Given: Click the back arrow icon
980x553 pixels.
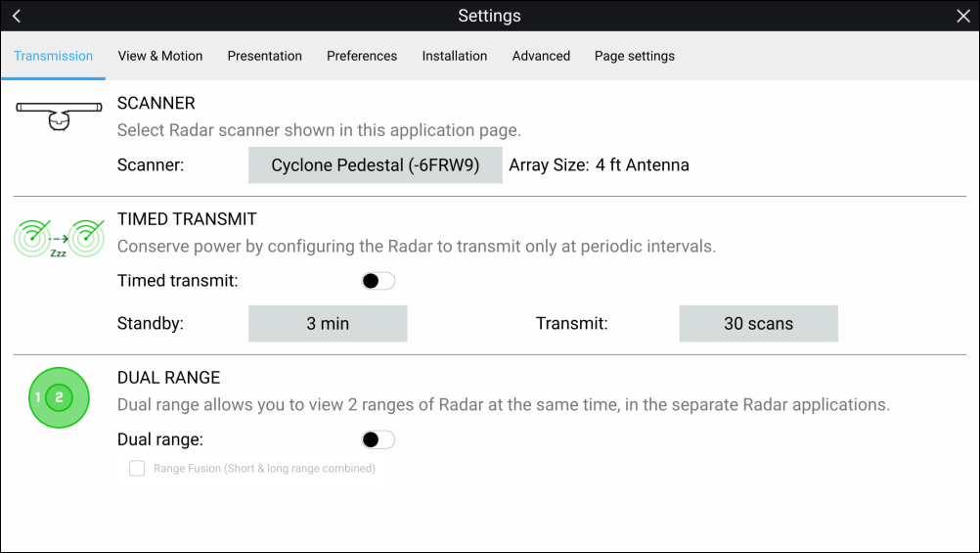Looking at the screenshot, I should [x=17, y=16].
